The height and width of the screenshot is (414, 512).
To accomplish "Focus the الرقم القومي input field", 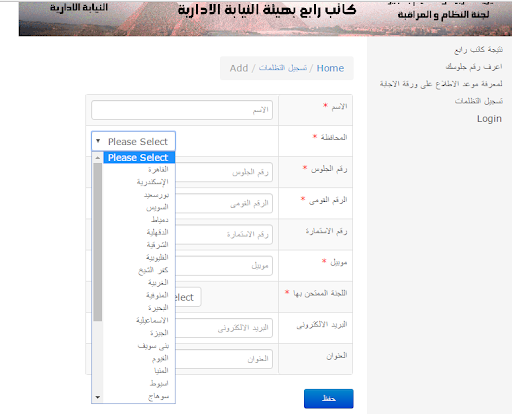I will pyautogui.click(x=224, y=203).
